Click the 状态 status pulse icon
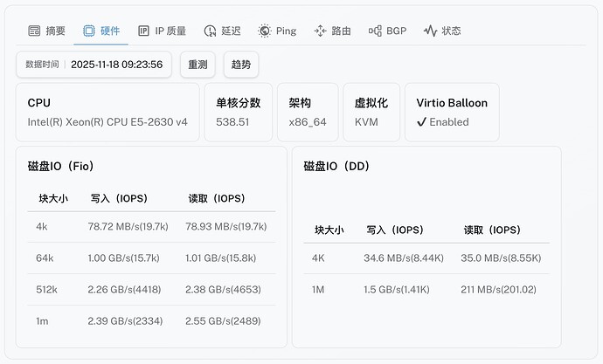Image resolution: width=603 pixels, height=364 pixels. tap(429, 31)
